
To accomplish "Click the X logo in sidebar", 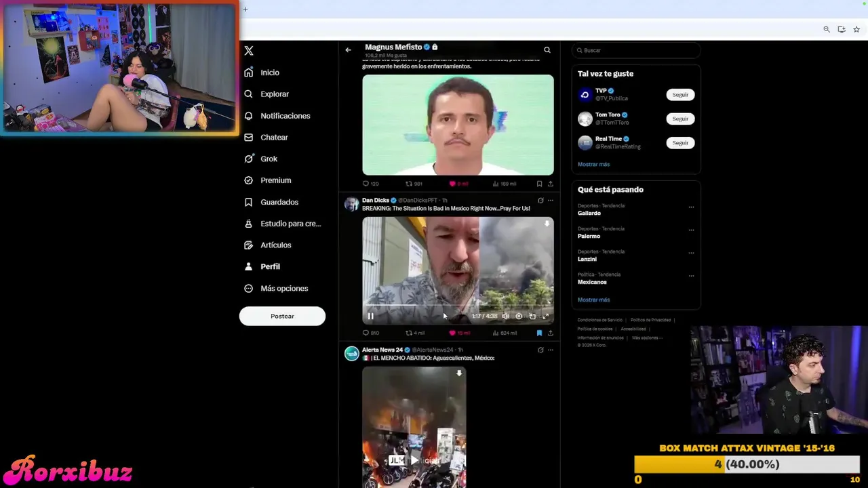I will coord(249,51).
